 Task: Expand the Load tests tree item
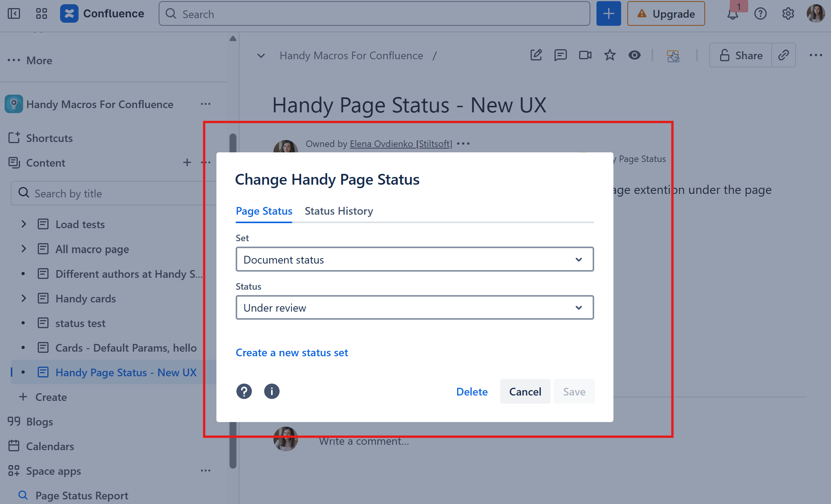pyautogui.click(x=24, y=224)
